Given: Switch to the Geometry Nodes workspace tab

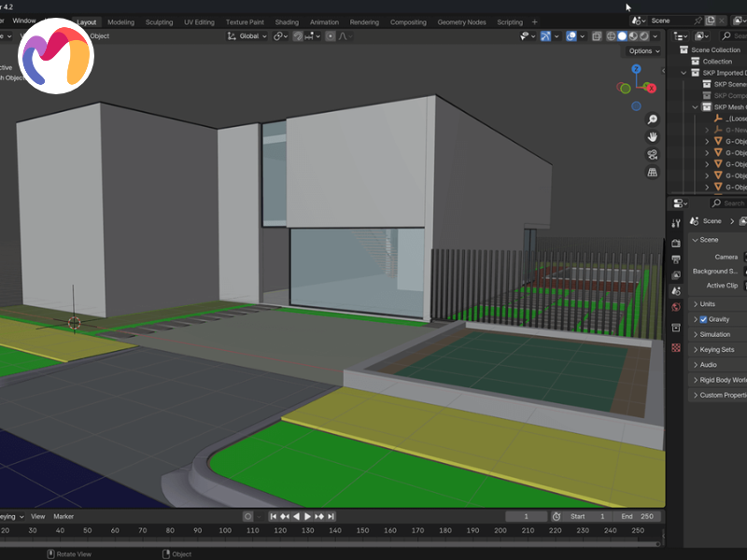Looking at the screenshot, I should tap(462, 21).
